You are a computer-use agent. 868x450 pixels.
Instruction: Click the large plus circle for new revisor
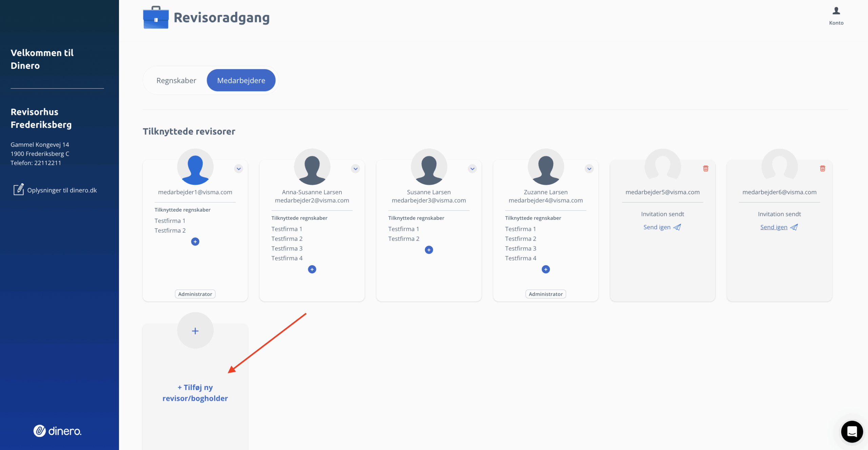click(195, 331)
